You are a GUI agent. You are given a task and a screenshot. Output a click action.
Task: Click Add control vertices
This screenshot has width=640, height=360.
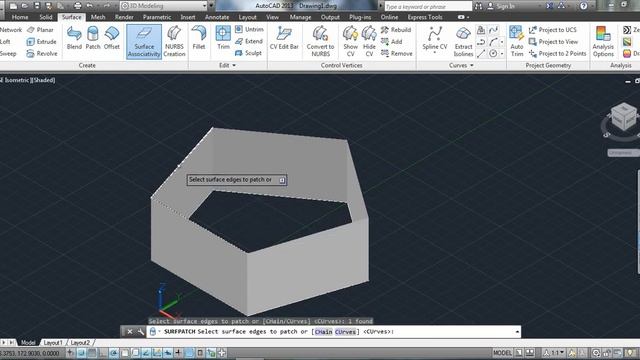point(391,42)
